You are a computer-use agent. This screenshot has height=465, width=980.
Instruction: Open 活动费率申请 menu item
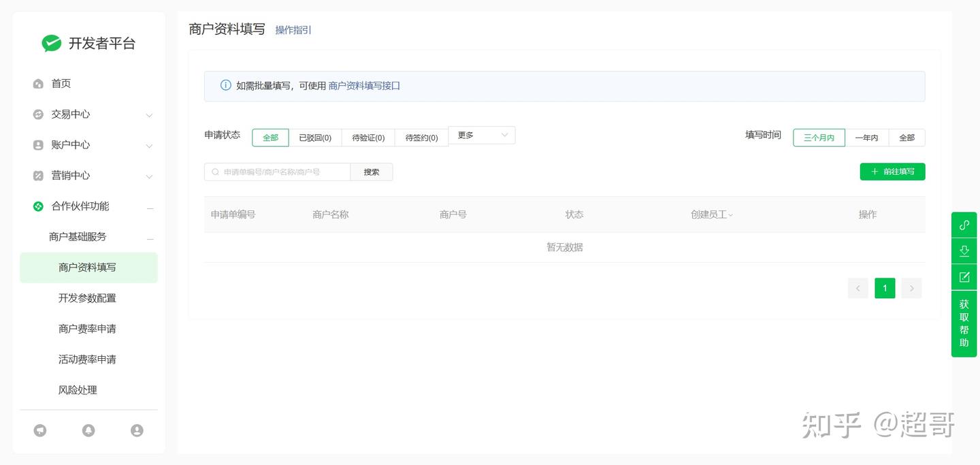pos(88,359)
